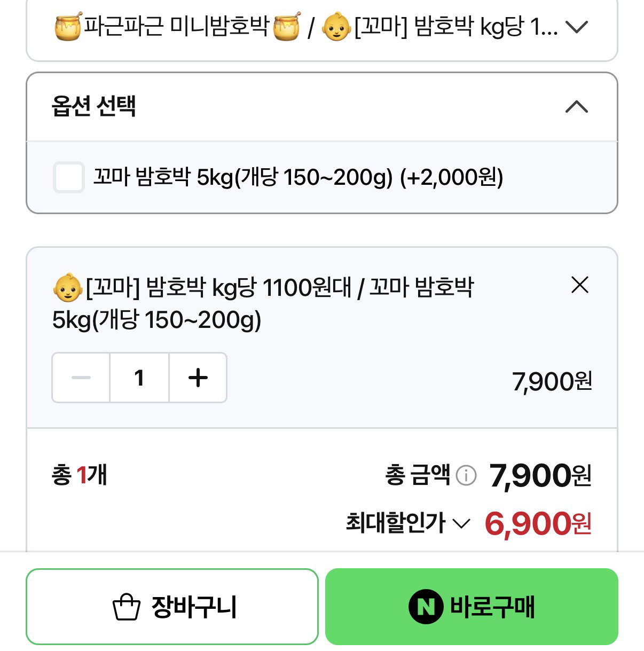This screenshot has width=644, height=651.
Task: Click the shopping bag icon in 장바구니
Action: (x=127, y=607)
